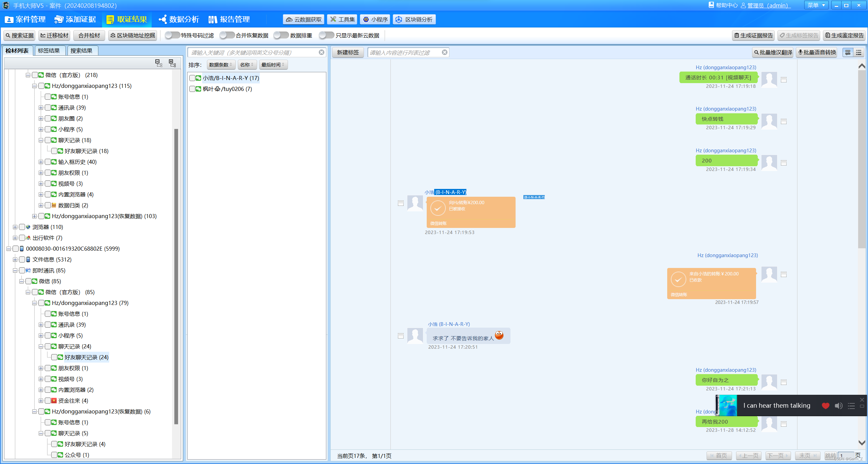Switch to chat bubble view icon

tap(848, 53)
